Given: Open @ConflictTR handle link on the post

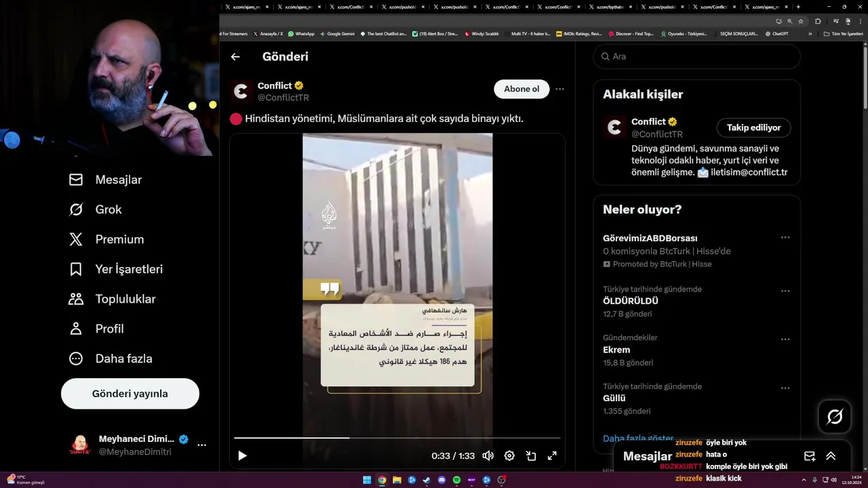Looking at the screenshot, I should point(283,98).
